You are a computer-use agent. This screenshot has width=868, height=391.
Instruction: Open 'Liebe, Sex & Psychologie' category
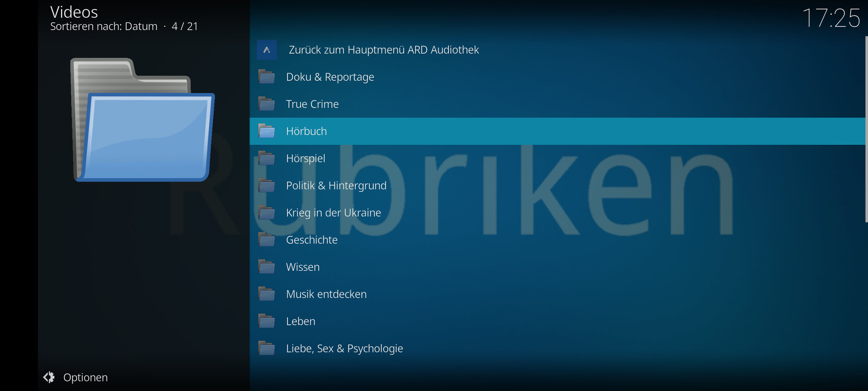[557, 348]
